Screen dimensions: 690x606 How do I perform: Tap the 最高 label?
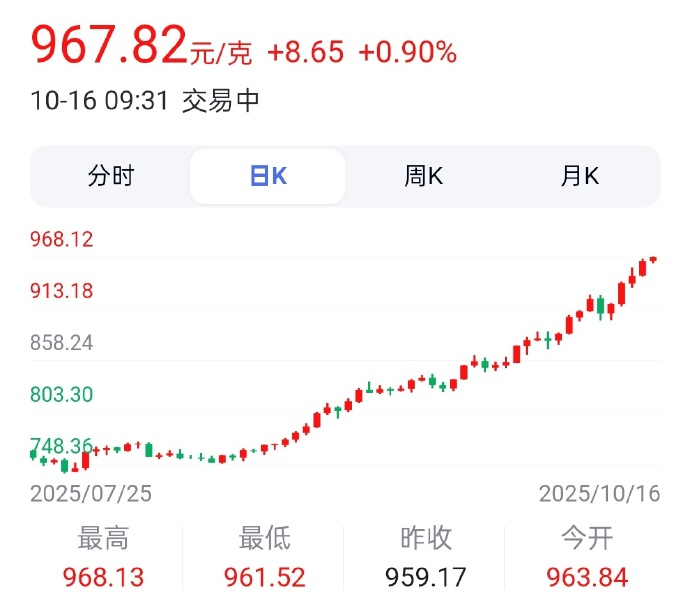(103, 538)
